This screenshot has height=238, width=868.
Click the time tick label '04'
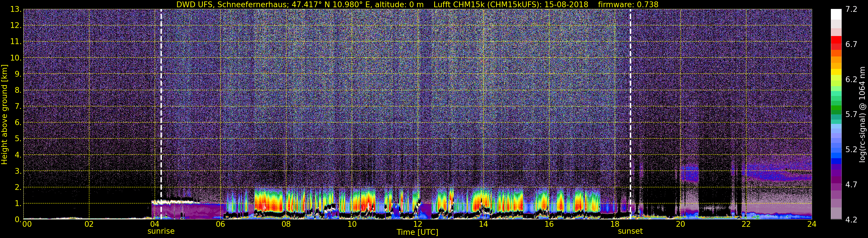tap(155, 224)
